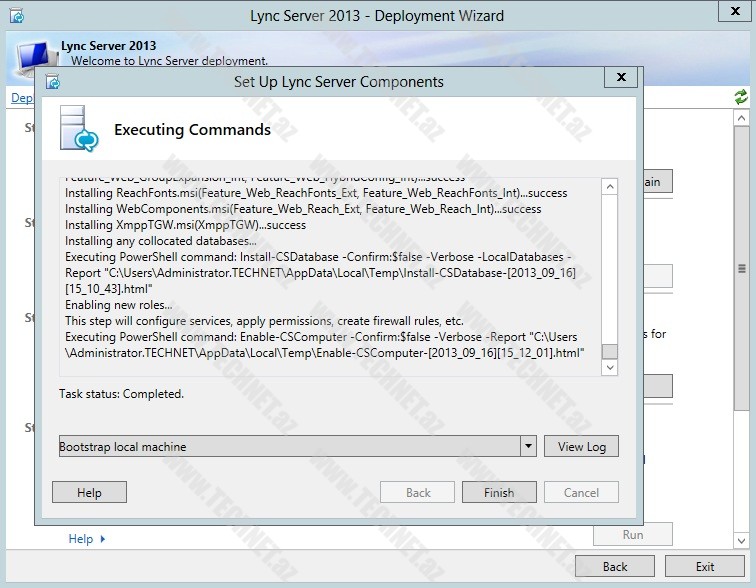Image resolution: width=756 pixels, height=588 pixels.
Task: Click the command log scrollbar thumb
Action: pyautogui.click(x=609, y=351)
